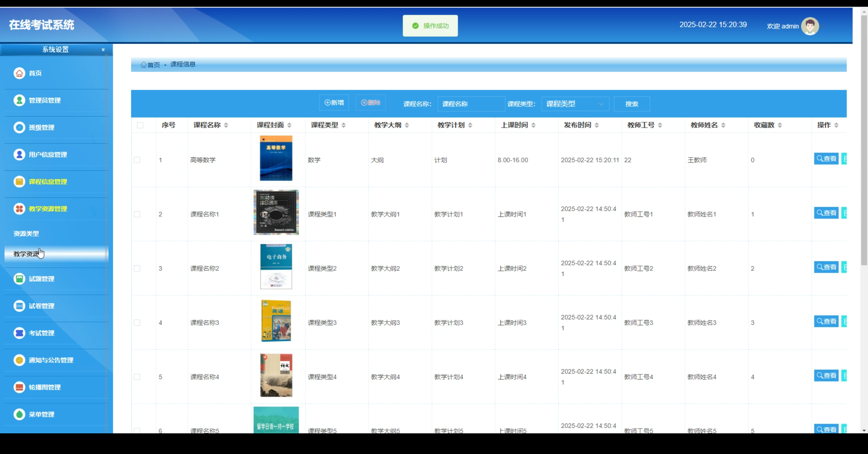Select the 通知与公告管理 icon

19,360
